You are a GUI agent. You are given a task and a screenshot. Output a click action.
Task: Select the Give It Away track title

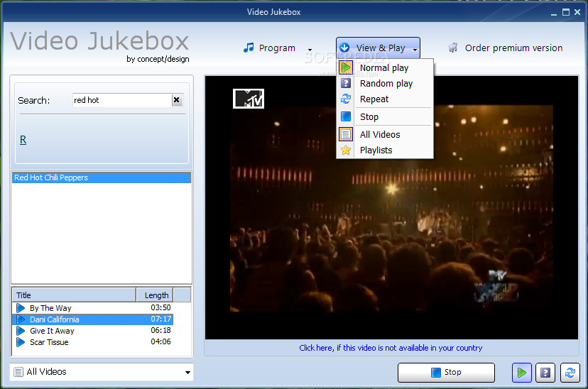pyautogui.click(x=52, y=331)
